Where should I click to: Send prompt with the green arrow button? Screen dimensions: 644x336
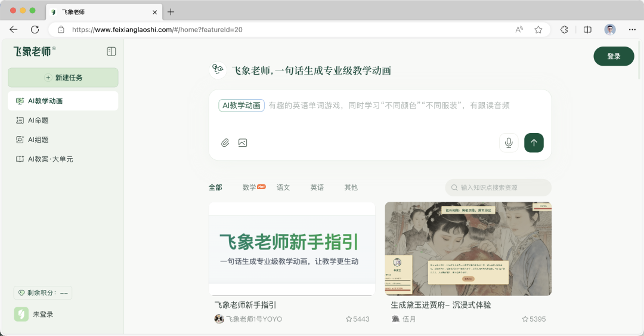click(534, 143)
